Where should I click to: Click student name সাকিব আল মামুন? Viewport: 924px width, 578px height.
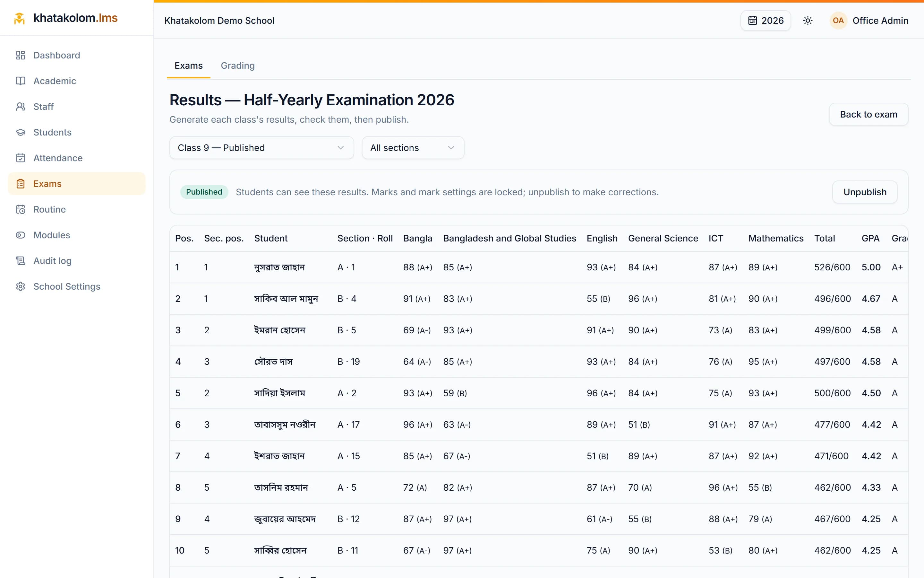click(286, 299)
